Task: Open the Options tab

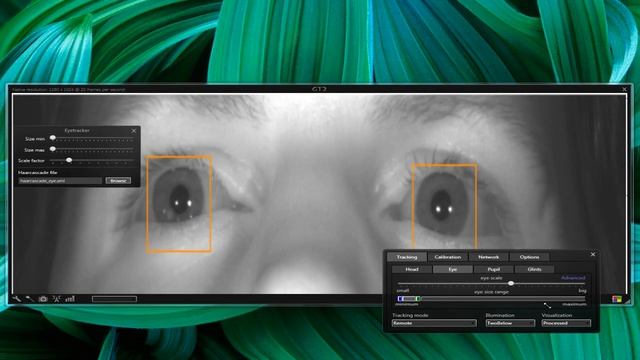Action: coord(529,257)
